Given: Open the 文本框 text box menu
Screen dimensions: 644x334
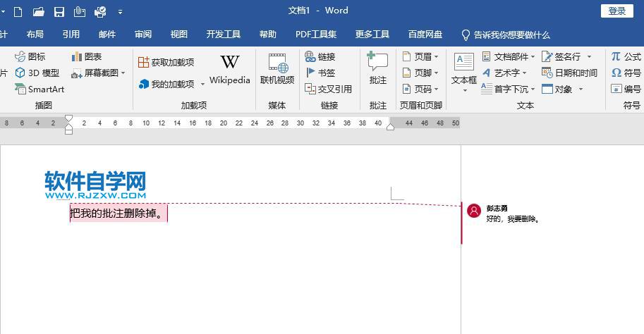Looking at the screenshot, I should [464, 72].
